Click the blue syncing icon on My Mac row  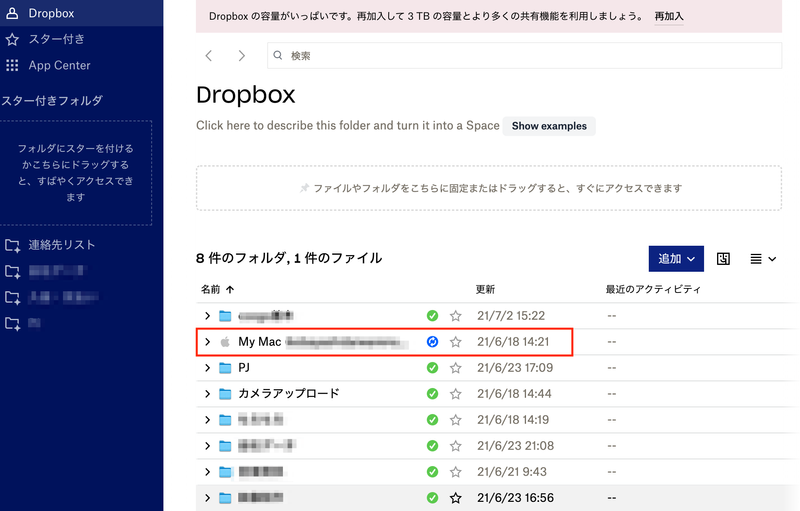tap(432, 342)
